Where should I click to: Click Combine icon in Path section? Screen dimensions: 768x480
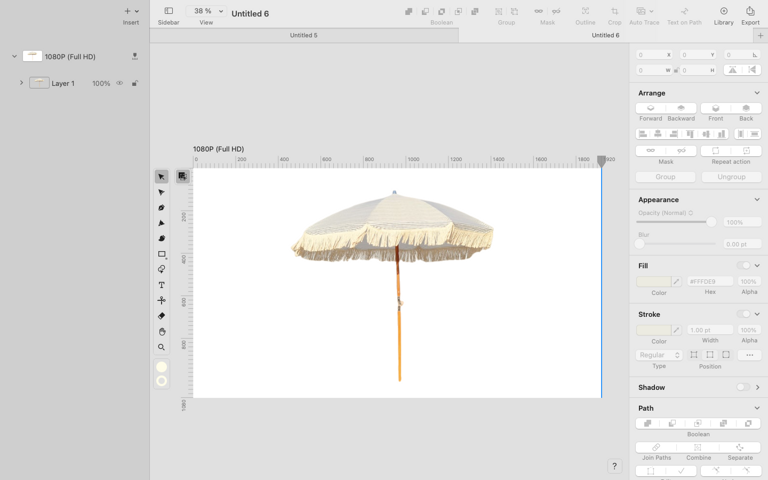(698, 447)
